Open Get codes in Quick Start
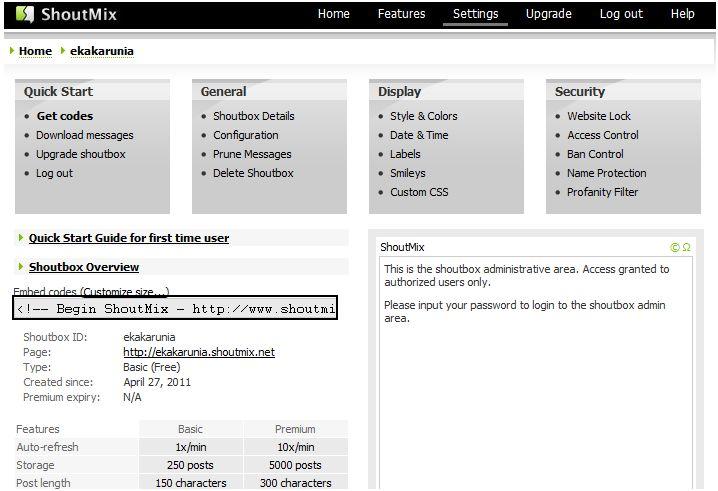 tap(65, 116)
